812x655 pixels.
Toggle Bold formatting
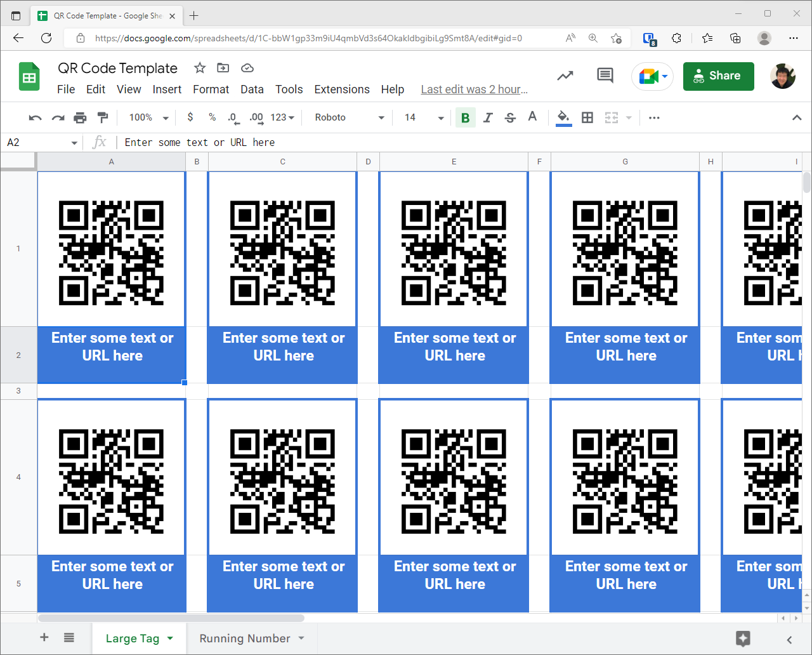[x=466, y=117]
